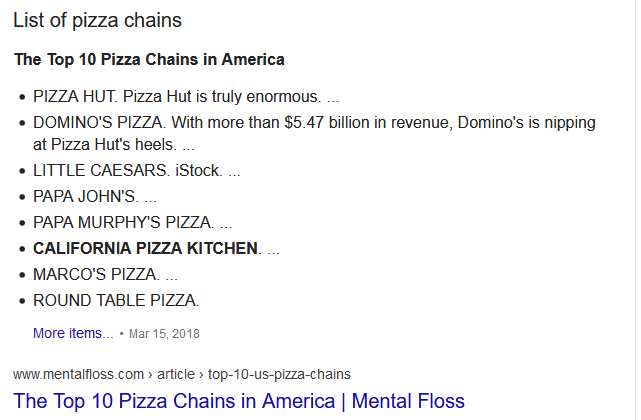
Task: Select the ROUND TABLE PIZZA entry
Action: 116,300
